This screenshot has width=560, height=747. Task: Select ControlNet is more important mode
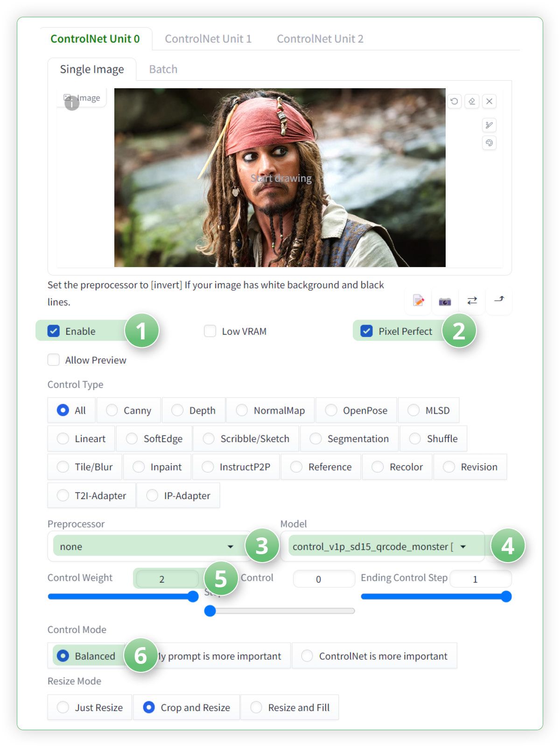coord(374,656)
